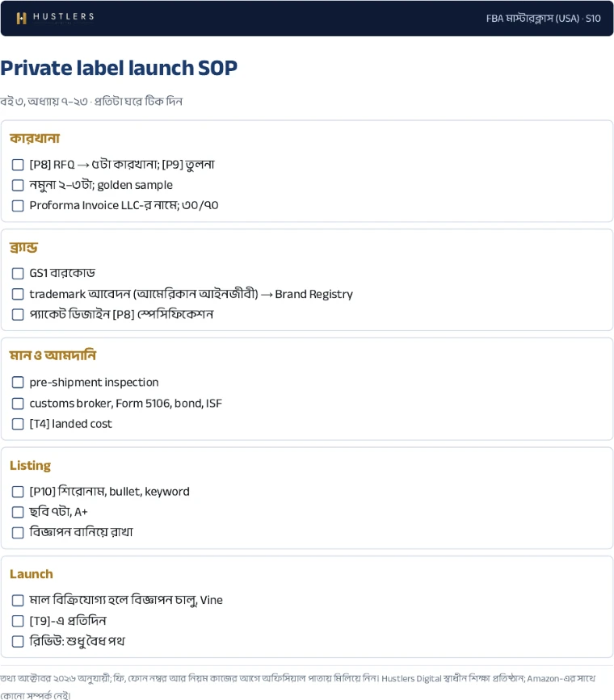Check the trademark আবেদন Brand Registry checkbox
Viewport: 614px width, 700px height.
(18, 294)
